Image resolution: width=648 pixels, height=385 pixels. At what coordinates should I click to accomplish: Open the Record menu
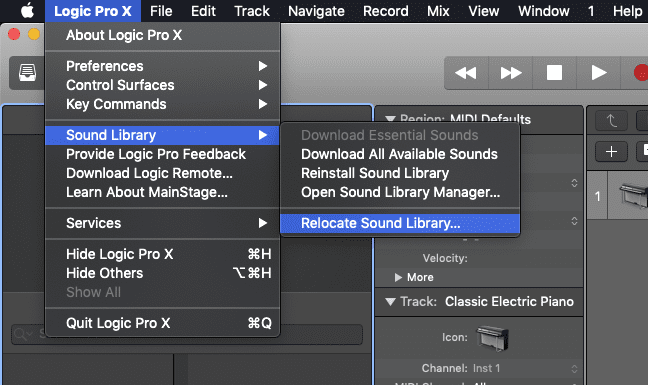pyautogui.click(x=386, y=11)
